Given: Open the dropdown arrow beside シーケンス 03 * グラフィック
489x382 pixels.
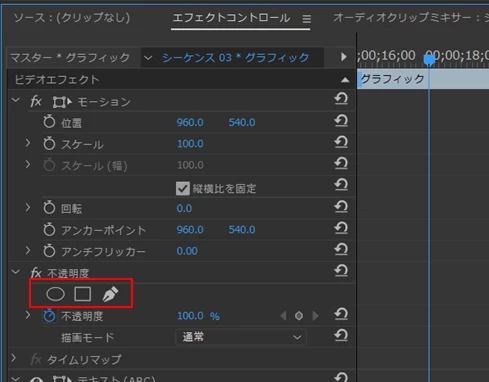Looking at the screenshot, I should pyautogui.click(x=148, y=58).
